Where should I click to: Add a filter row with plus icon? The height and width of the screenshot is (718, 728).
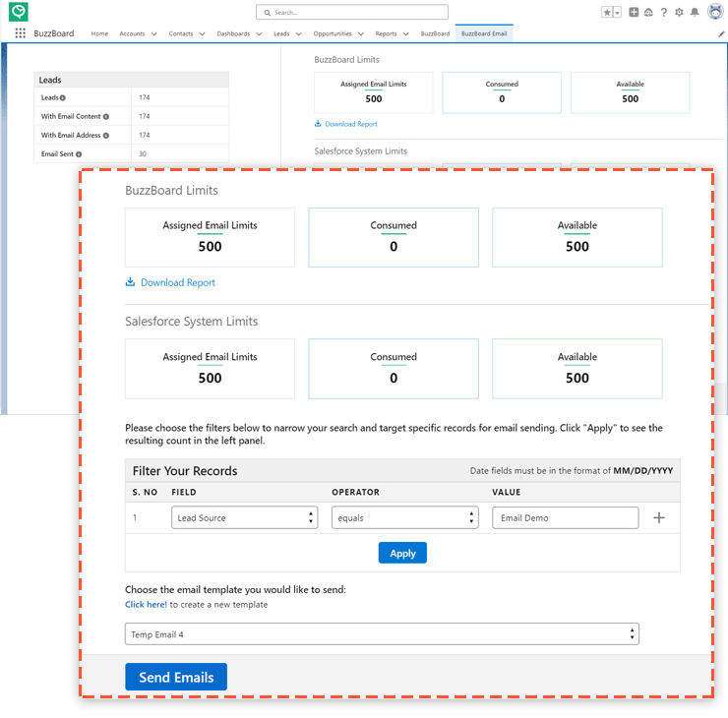pyautogui.click(x=659, y=517)
